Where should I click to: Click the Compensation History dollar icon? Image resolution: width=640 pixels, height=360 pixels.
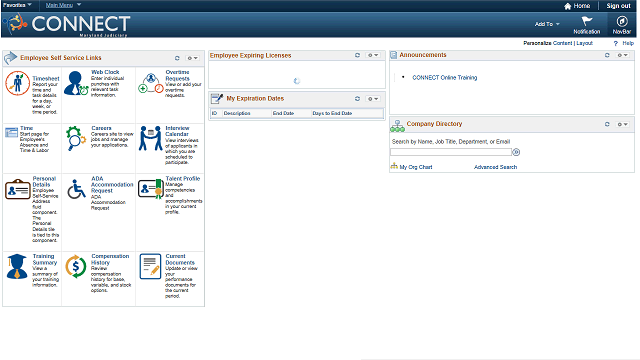click(76, 267)
